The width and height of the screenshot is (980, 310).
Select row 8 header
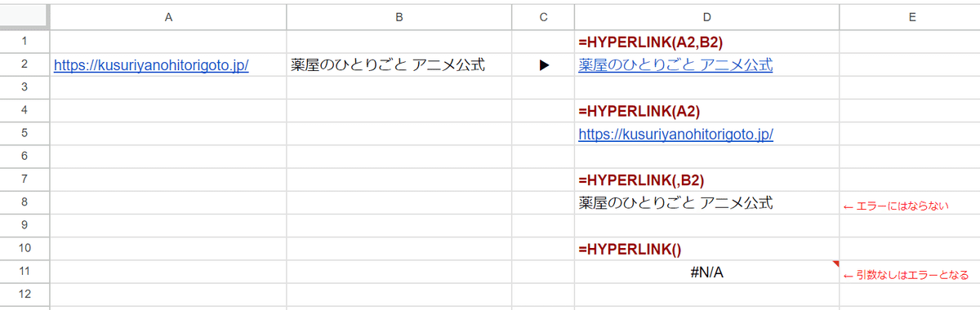pos(25,203)
